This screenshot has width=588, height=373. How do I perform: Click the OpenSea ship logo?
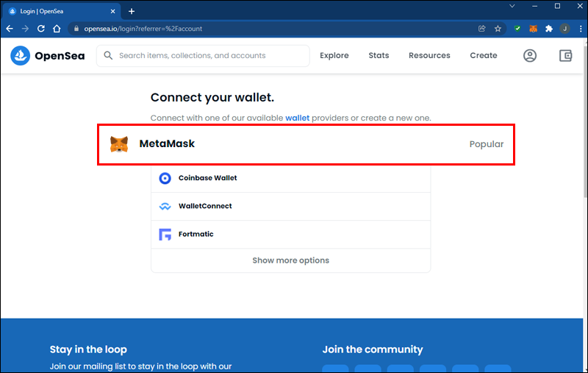21,55
